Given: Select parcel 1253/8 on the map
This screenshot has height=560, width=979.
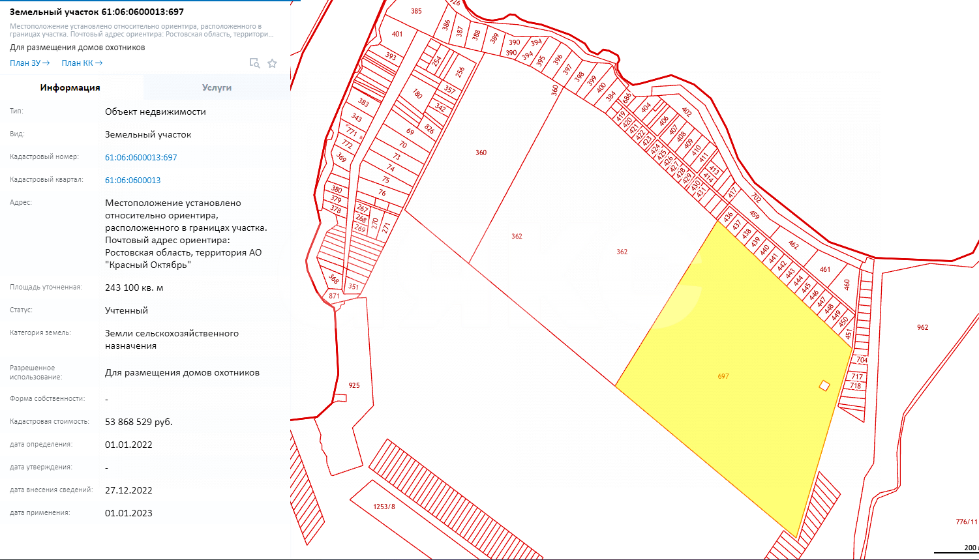Looking at the screenshot, I should coord(384,507).
